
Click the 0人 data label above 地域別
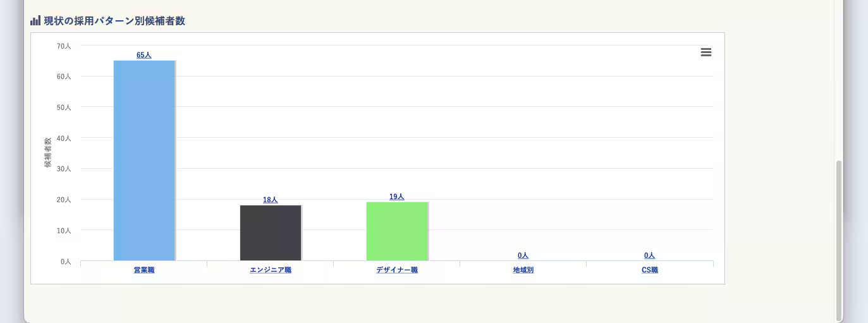(523, 255)
